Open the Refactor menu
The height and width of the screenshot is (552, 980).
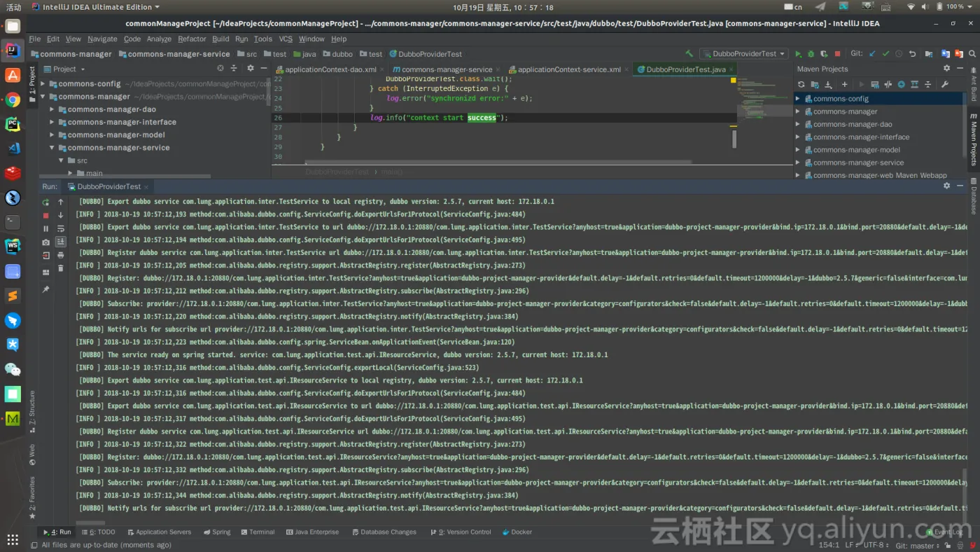pyautogui.click(x=192, y=39)
